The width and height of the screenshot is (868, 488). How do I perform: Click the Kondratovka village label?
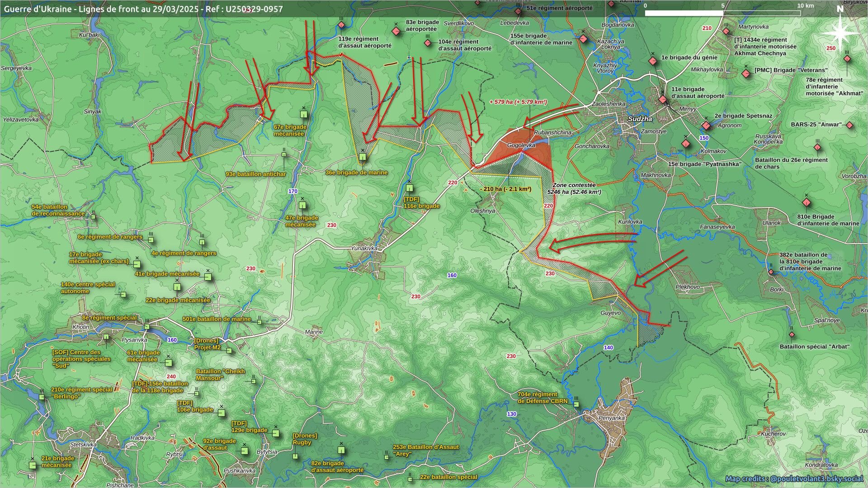point(821,465)
